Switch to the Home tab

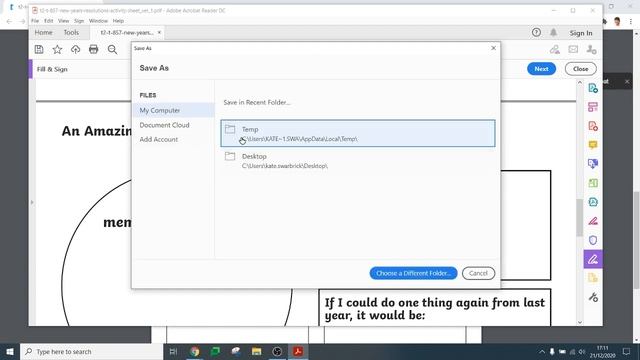[43, 33]
